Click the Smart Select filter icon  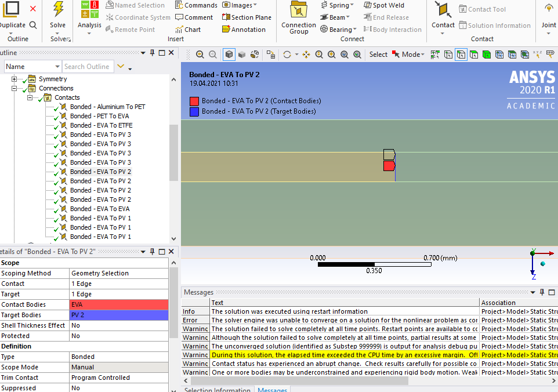(435, 55)
